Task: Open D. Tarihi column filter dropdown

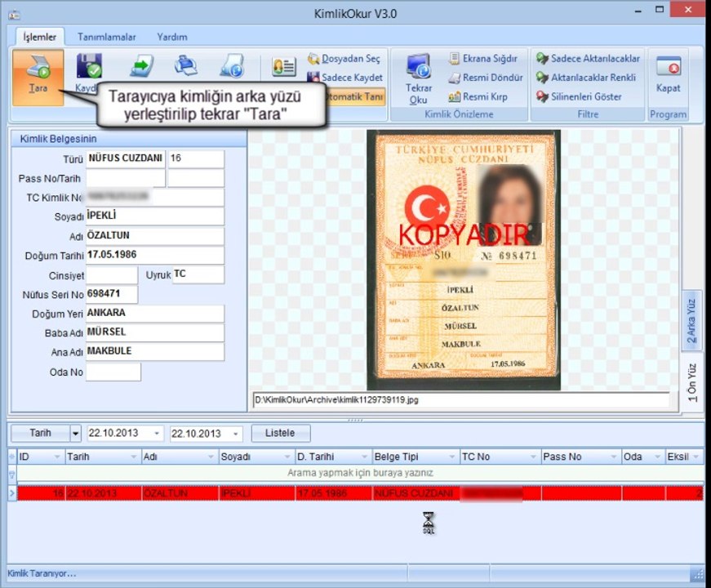Action: tap(365, 457)
